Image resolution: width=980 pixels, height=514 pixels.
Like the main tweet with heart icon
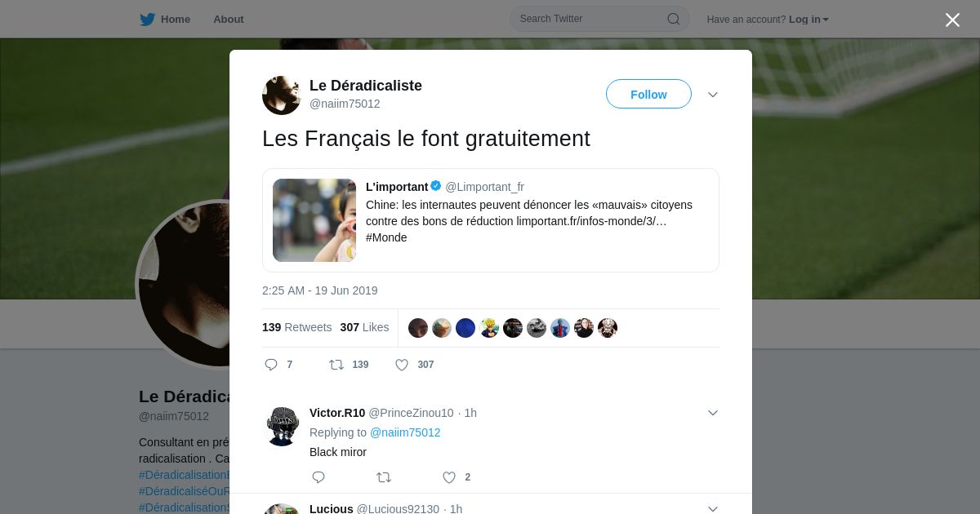coord(402,365)
